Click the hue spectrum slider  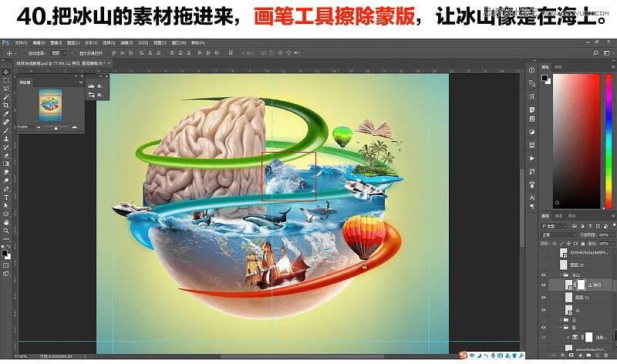tap(609, 141)
